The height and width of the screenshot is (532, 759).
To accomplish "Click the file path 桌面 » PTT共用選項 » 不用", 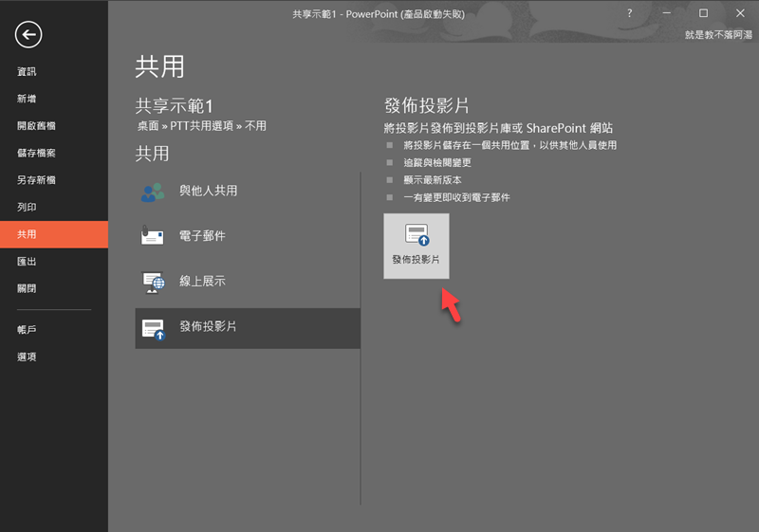I will [201, 126].
